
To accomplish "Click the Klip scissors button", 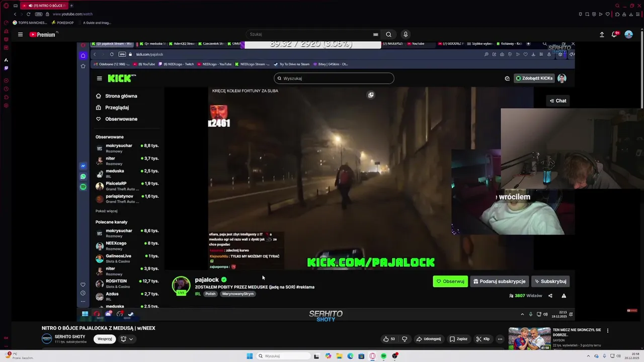I will pyautogui.click(x=482, y=339).
